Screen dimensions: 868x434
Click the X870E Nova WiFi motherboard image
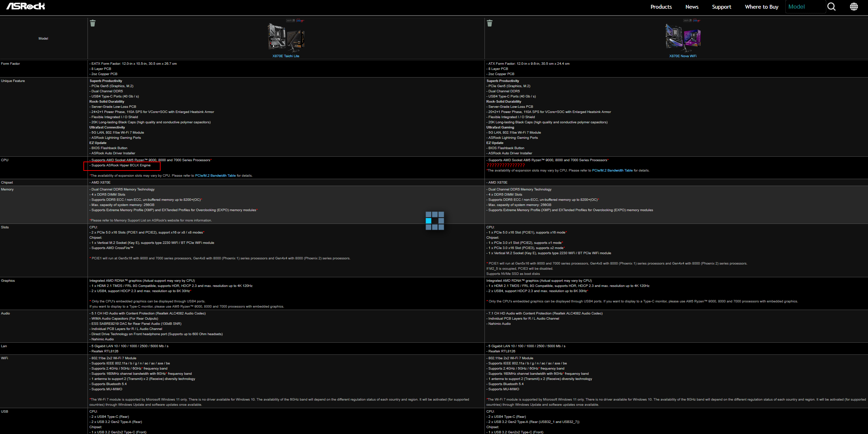point(683,37)
